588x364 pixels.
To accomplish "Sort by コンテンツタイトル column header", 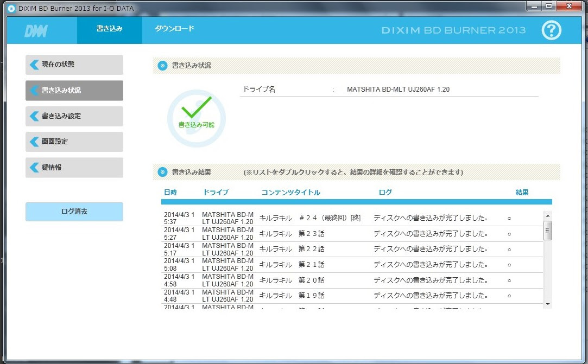I will tap(290, 193).
